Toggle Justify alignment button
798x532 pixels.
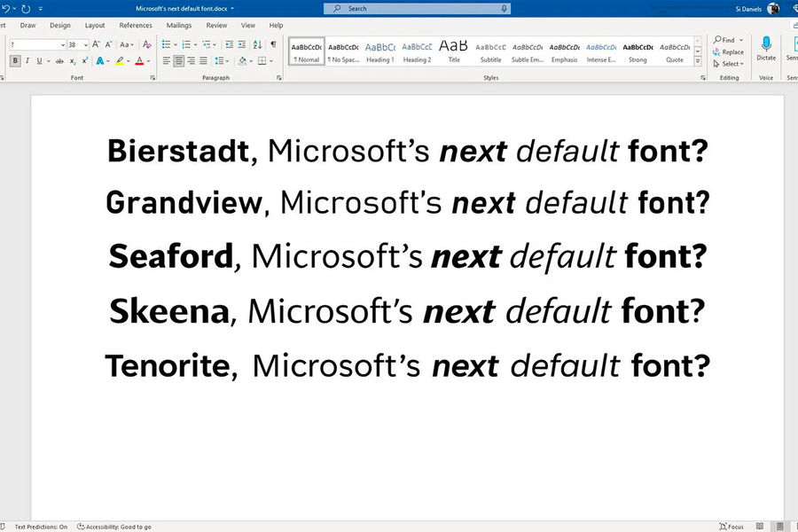(203, 61)
